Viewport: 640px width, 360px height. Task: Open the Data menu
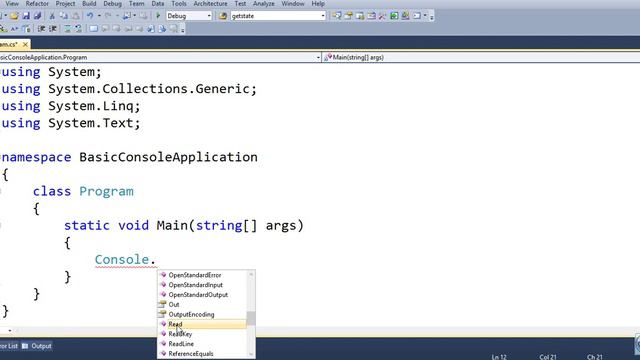[158, 4]
